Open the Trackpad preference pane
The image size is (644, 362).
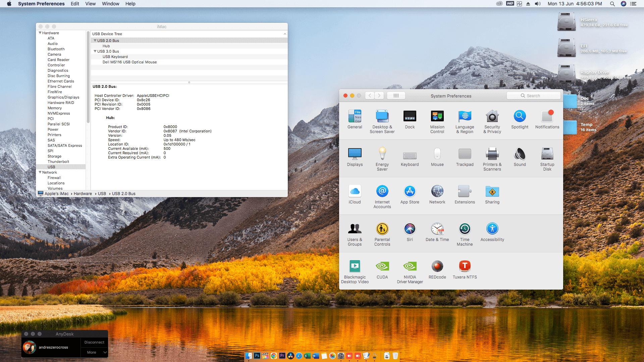465,157
